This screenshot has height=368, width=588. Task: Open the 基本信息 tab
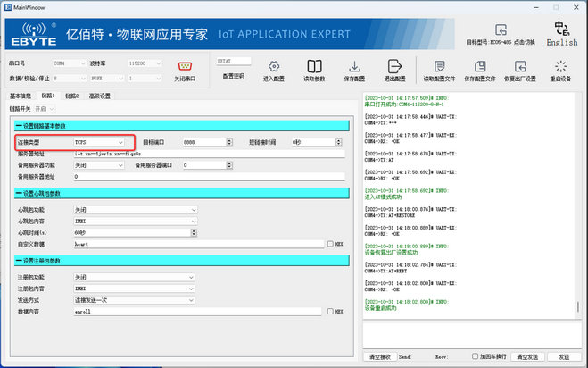pyautogui.click(x=21, y=96)
